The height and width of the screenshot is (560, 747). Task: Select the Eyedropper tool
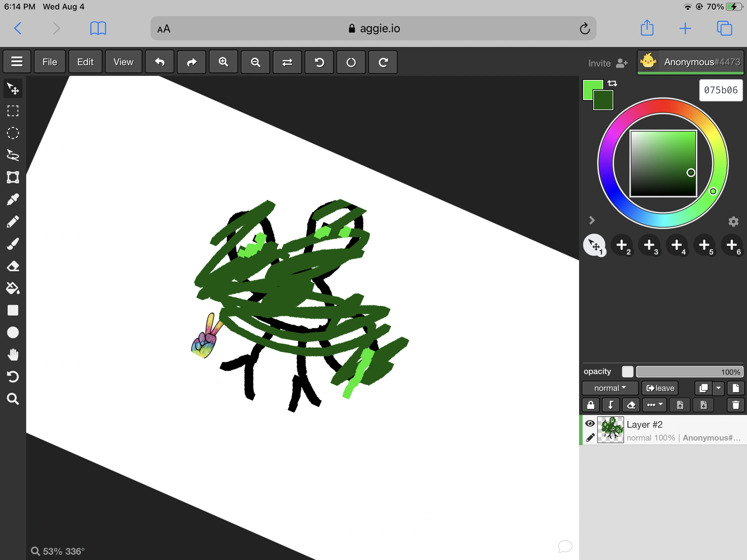pyautogui.click(x=13, y=199)
